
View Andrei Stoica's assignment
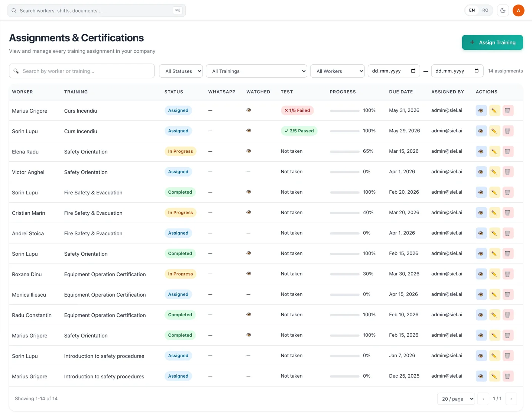pos(481,233)
